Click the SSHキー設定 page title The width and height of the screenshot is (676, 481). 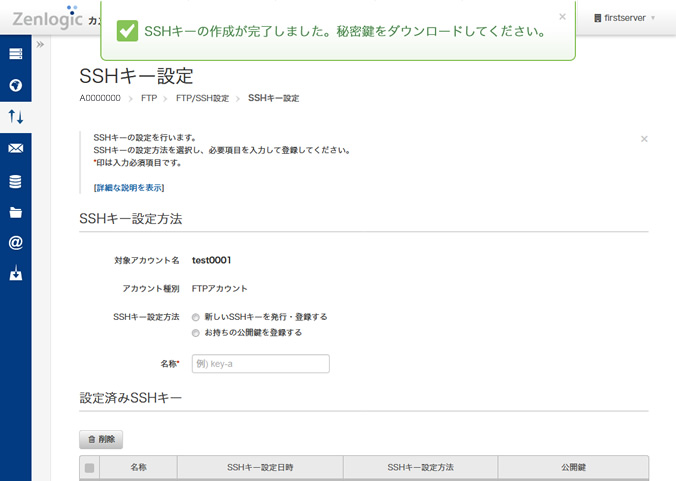coord(136,76)
